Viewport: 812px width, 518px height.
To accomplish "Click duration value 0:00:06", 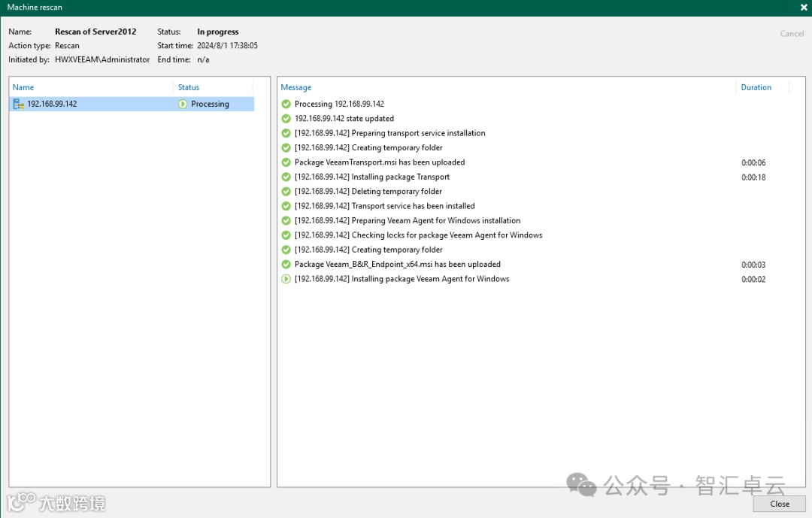I will click(753, 162).
